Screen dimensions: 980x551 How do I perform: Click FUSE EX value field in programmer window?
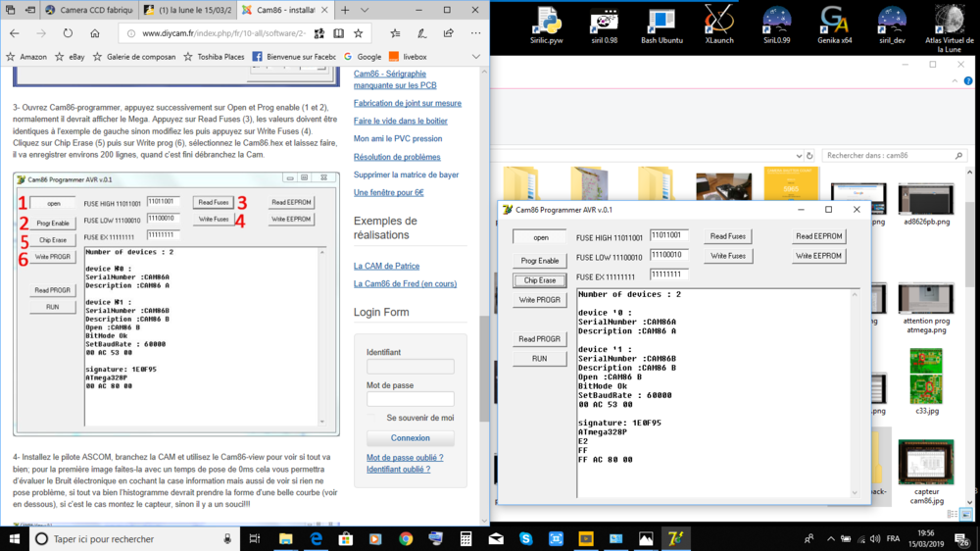[x=668, y=275]
